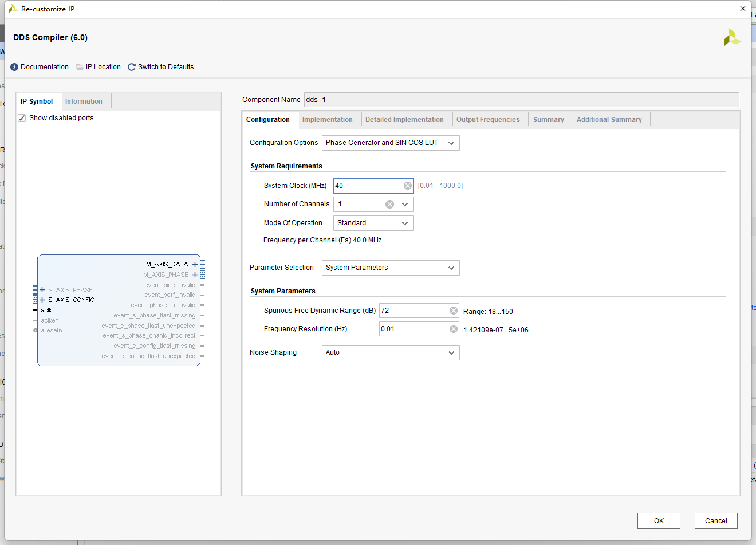Open the Noise Shaping dropdown

pos(391,352)
